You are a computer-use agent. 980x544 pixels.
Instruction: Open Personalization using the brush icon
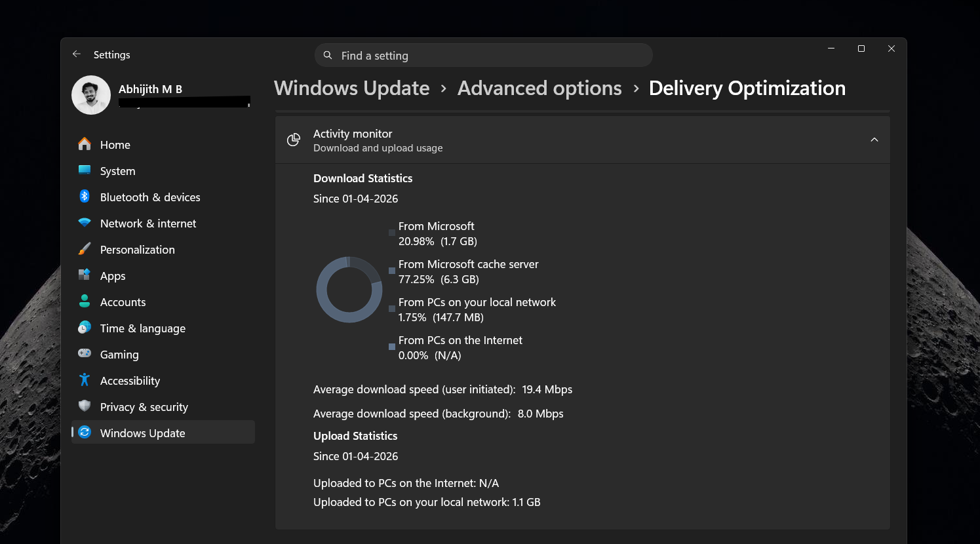pos(85,249)
